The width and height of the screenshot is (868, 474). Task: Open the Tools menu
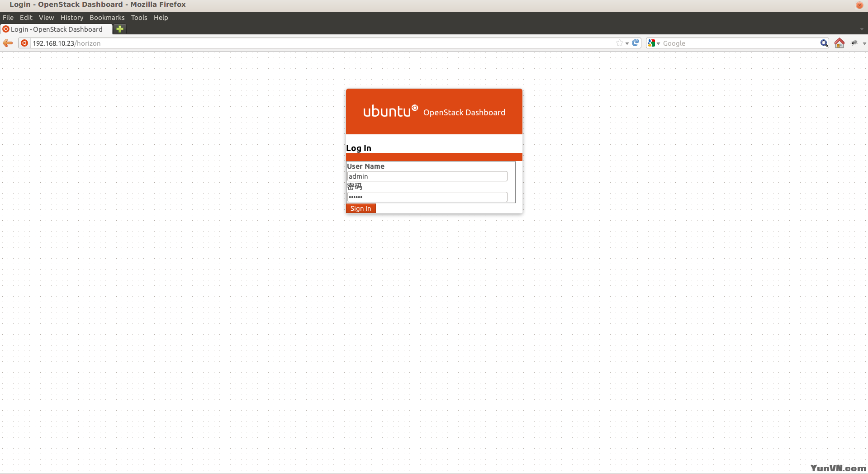click(139, 18)
